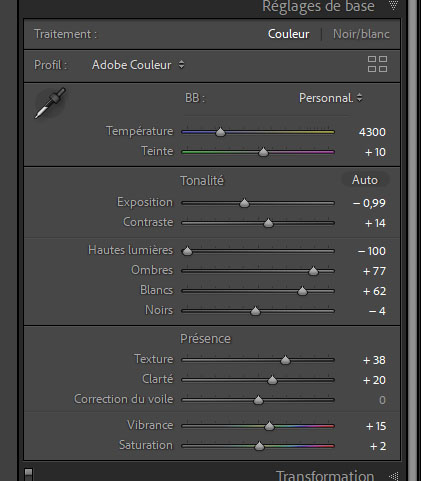Click the Texture slider handle
This screenshot has width=421, height=481.
point(285,360)
